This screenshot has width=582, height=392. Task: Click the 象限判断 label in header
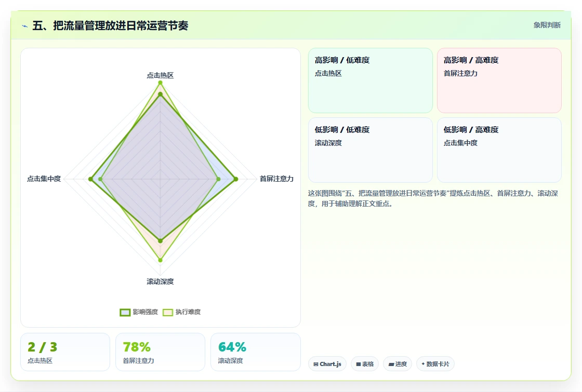point(547,25)
